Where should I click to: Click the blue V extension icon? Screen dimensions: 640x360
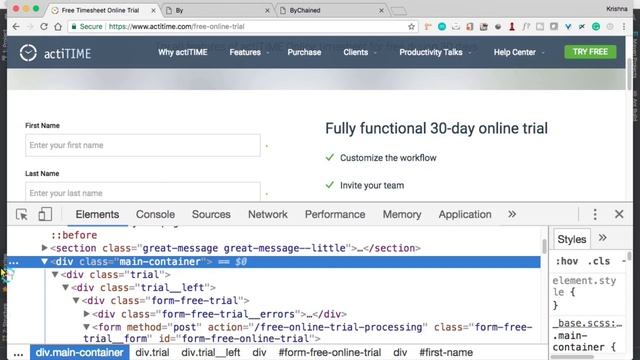click(568, 27)
